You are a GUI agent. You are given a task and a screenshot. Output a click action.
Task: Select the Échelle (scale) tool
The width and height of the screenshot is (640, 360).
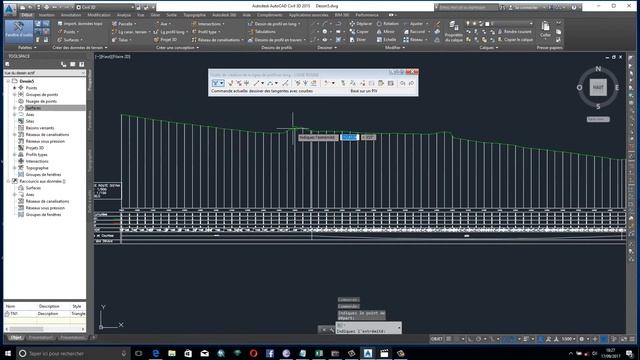(x=387, y=40)
